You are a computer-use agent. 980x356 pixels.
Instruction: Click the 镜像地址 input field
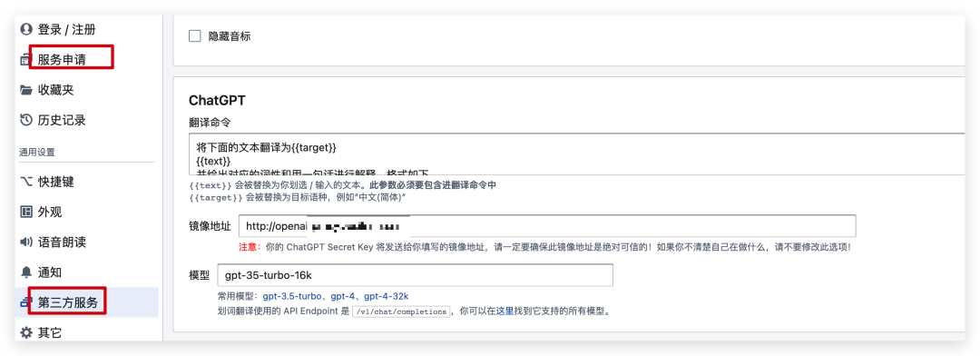click(x=547, y=226)
